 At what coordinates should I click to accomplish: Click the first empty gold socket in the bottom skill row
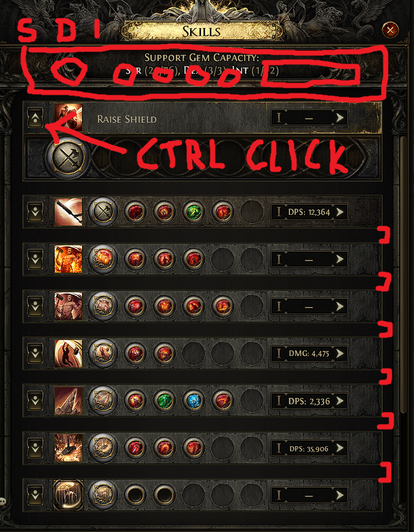coord(135,495)
